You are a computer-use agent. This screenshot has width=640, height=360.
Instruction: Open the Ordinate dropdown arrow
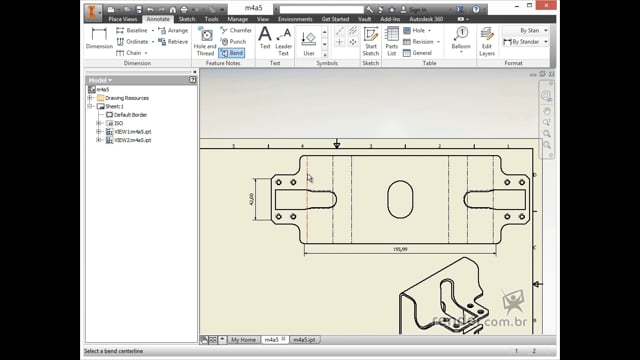click(x=153, y=42)
